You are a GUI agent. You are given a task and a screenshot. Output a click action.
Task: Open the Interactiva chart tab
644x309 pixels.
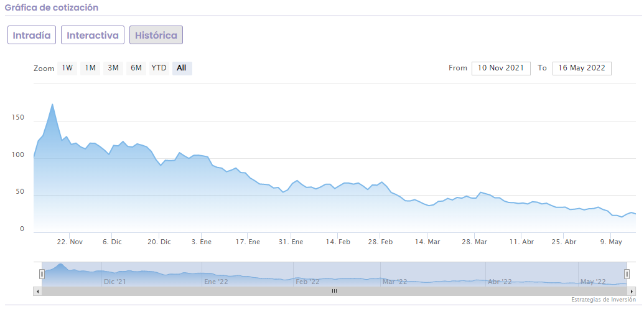pyautogui.click(x=93, y=35)
